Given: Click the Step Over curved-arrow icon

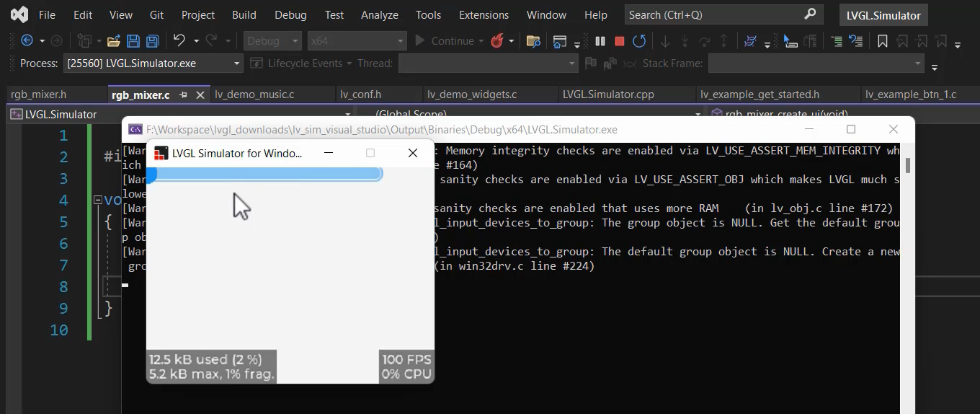Looking at the screenshot, I should pyautogui.click(x=705, y=41).
